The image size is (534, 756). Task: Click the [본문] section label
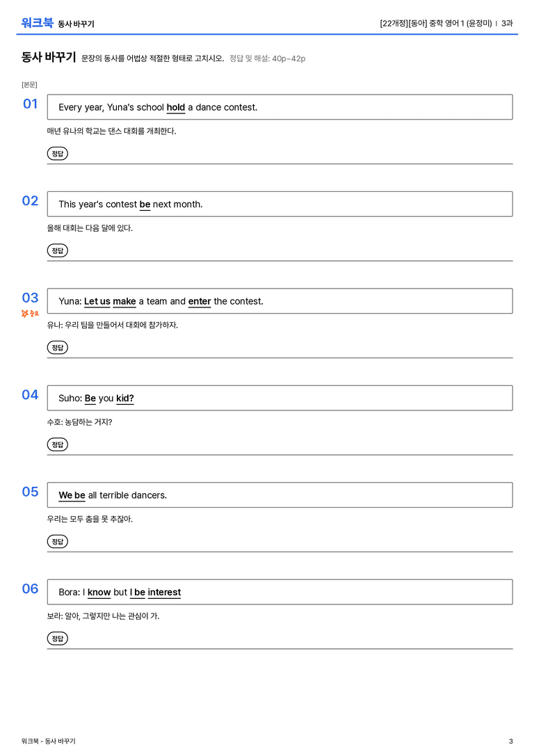[x=29, y=85]
